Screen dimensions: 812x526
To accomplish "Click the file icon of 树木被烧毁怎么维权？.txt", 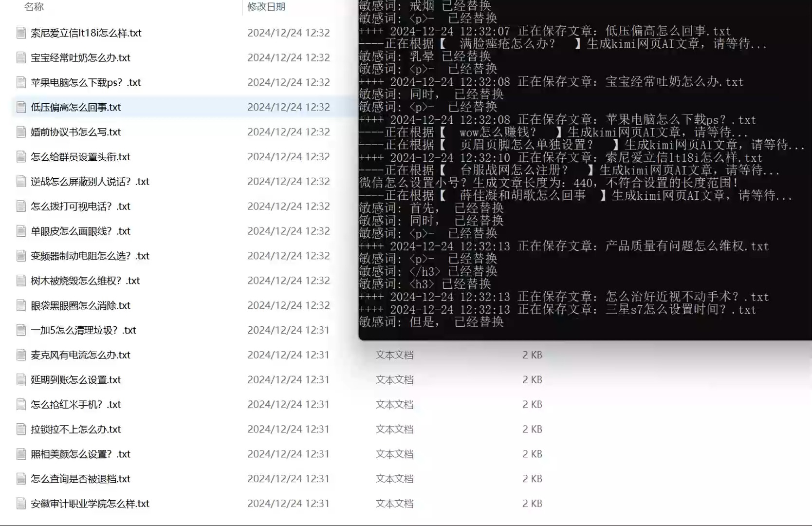I will [21, 281].
